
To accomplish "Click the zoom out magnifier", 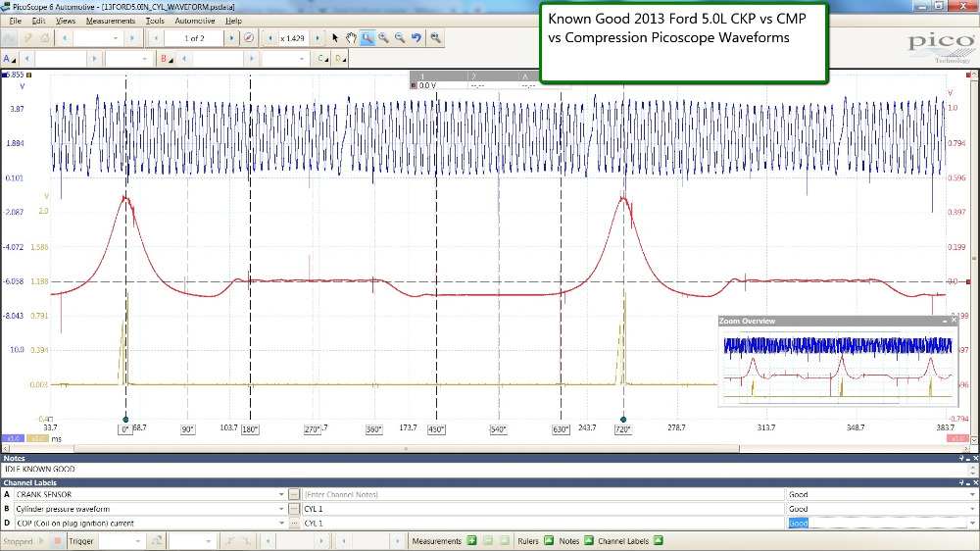I will point(400,38).
